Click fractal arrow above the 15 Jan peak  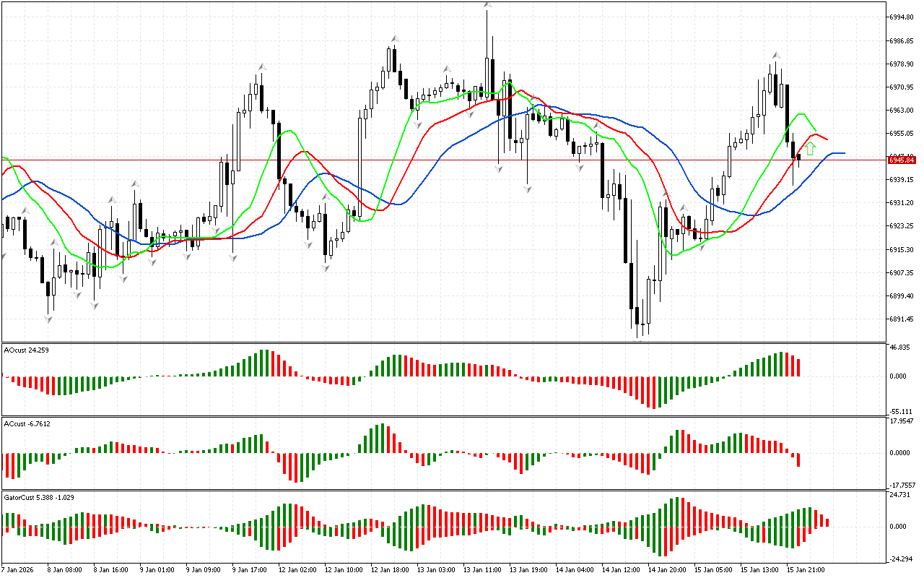click(x=776, y=55)
